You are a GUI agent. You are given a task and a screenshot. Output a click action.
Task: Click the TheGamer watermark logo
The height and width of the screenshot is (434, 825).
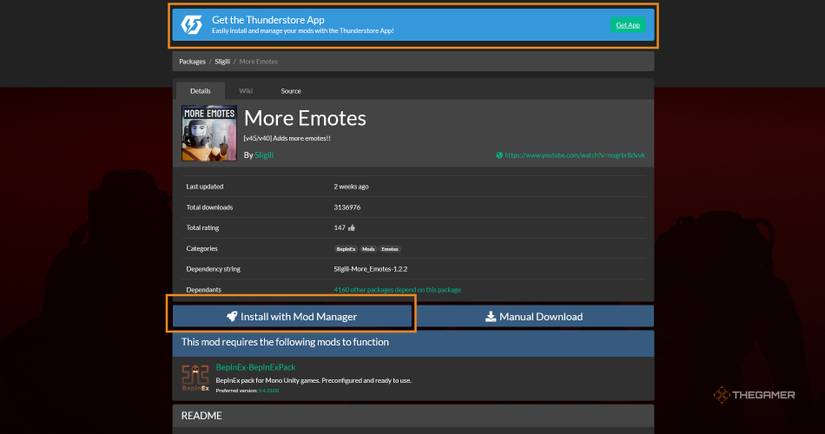tap(722, 395)
